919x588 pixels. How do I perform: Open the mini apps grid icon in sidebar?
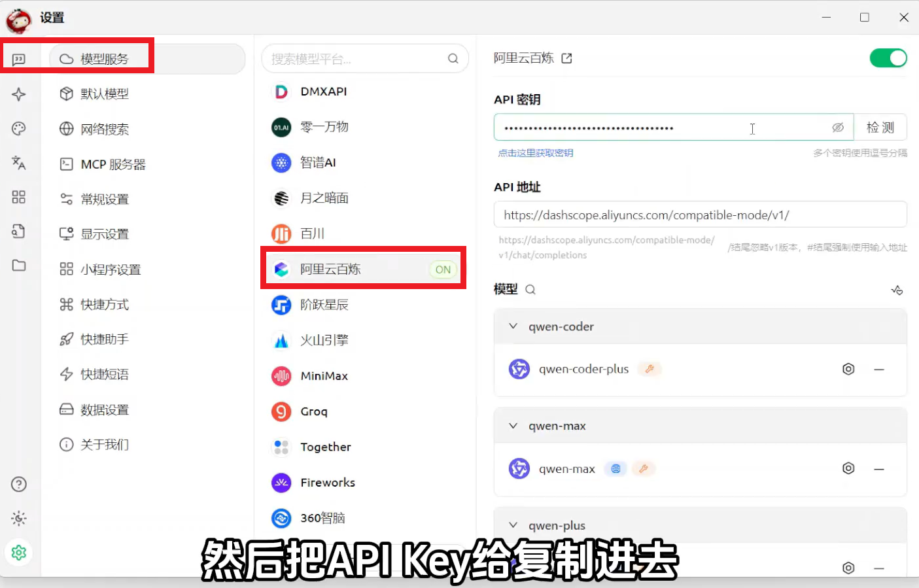[19, 197]
